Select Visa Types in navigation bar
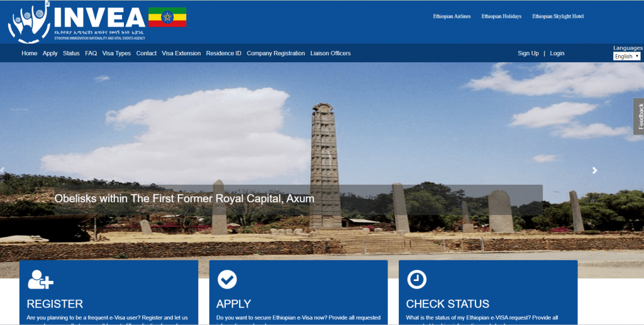 tap(116, 53)
